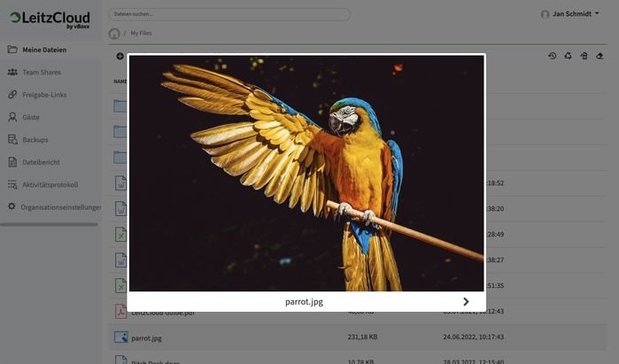Click the 231,18 KB size cell
619x364 pixels.
click(x=362, y=337)
